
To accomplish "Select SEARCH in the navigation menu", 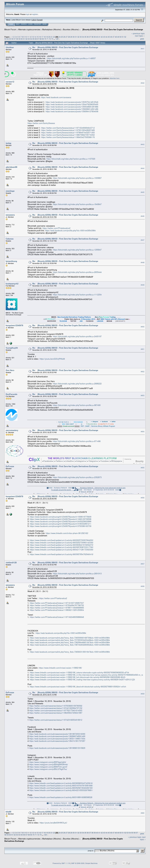I will [24, 24].
